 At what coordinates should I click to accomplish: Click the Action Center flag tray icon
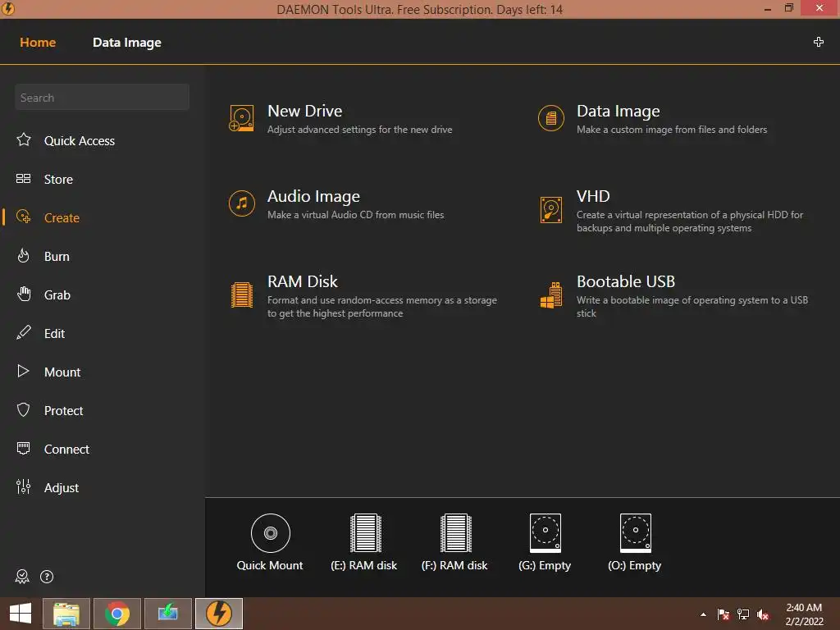click(x=723, y=614)
